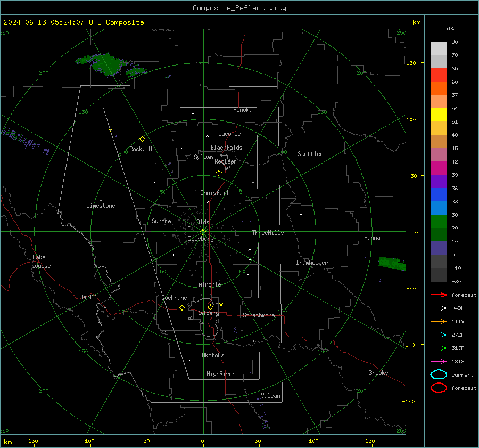
Task: Click the asterisk marker above Limestone
Action: (x=101, y=201)
